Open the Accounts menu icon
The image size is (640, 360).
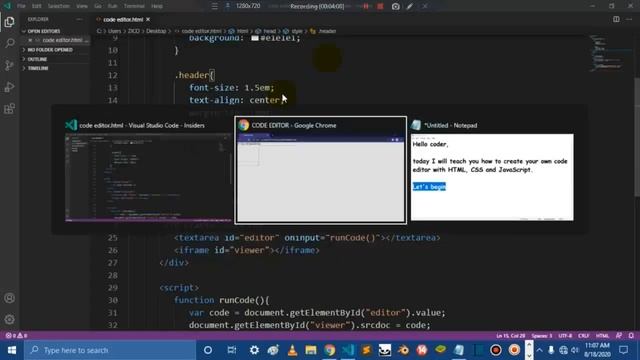9,298
